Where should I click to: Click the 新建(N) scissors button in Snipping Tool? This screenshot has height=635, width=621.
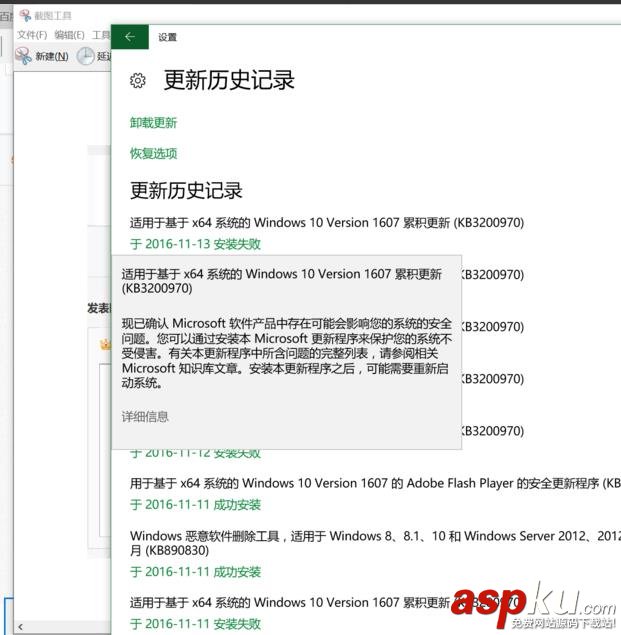[42, 56]
